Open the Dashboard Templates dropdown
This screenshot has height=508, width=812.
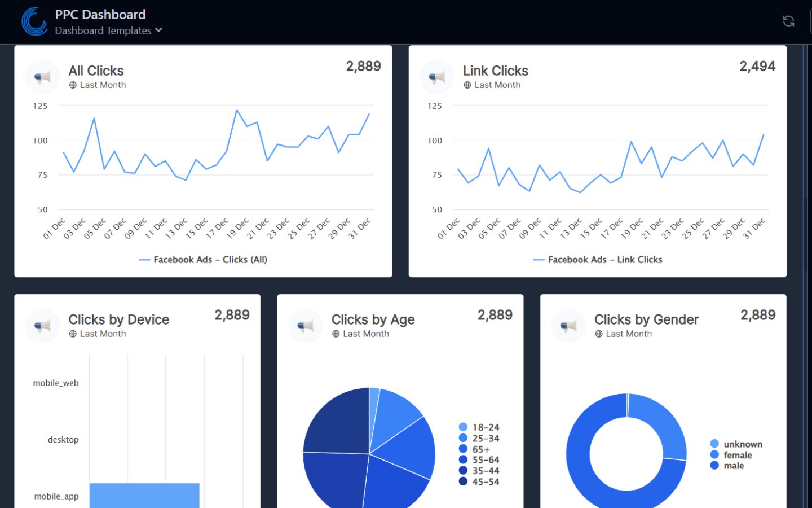click(x=108, y=30)
